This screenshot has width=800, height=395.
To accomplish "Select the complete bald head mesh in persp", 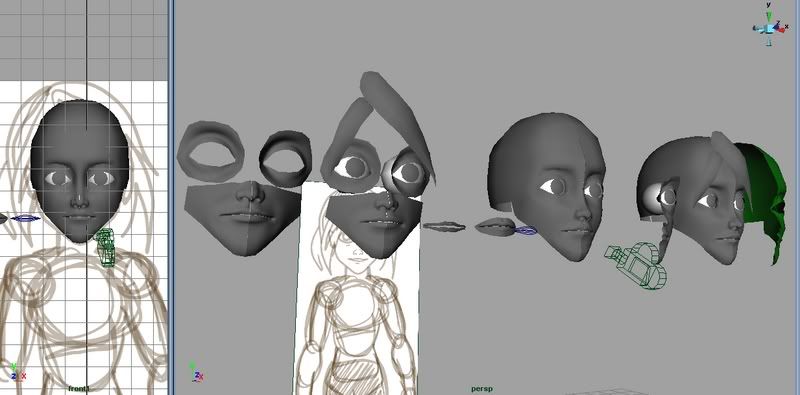I will point(547,184).
